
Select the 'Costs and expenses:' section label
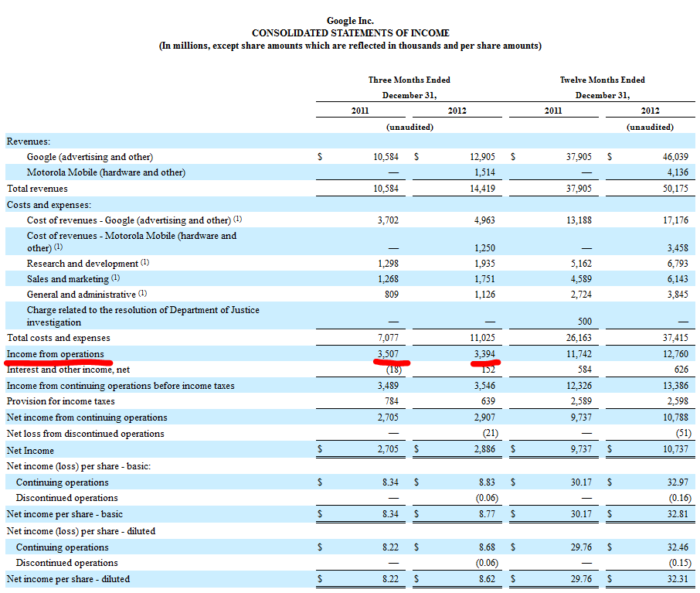point(49,205)
